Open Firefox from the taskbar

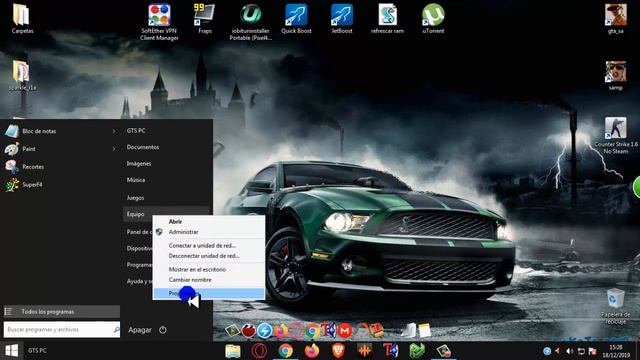(312, 351)
